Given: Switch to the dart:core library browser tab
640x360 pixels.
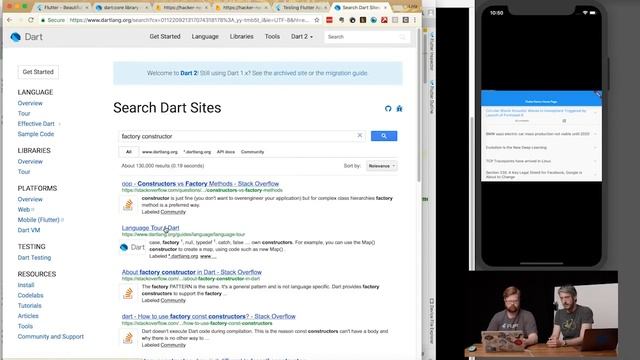Looking at the screenshot, I should click(x=122, y=8).
